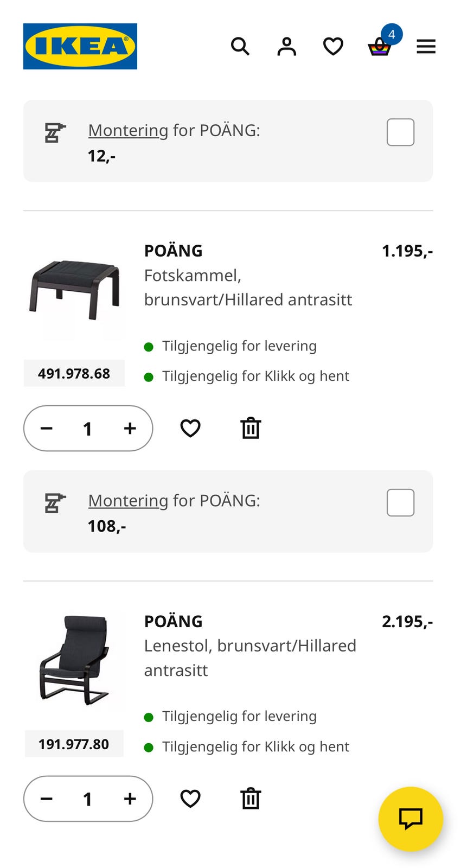461x868 pixels.
Task: Save the Fotskammel to favorites
Action: coord(190,429)
